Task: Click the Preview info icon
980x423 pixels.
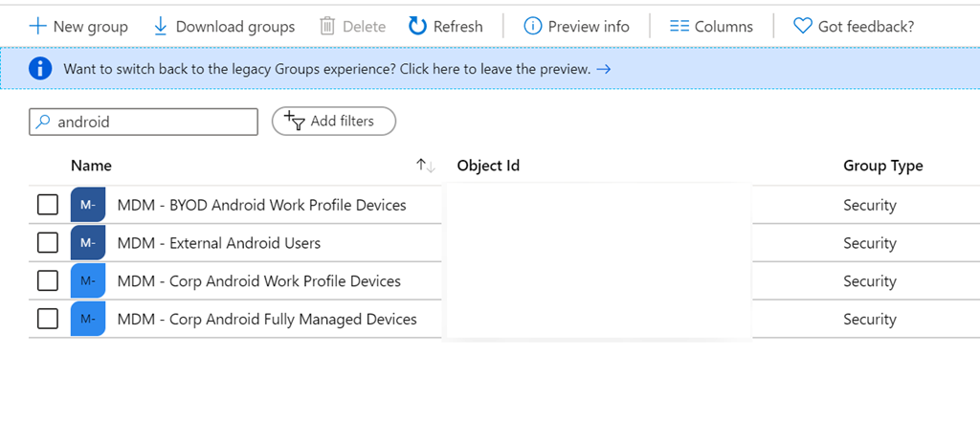Action: click(533, 26)
